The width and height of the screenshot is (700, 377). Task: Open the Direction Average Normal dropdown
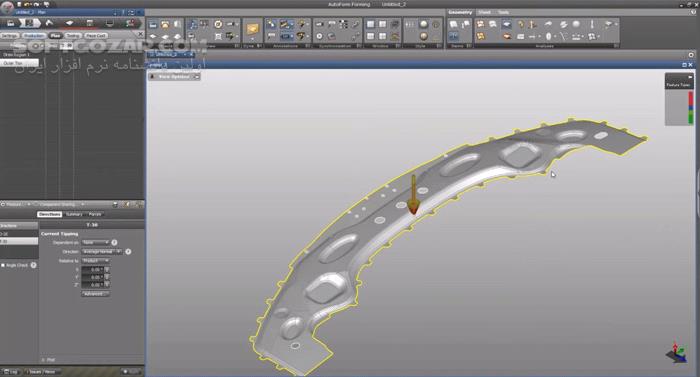102,252
